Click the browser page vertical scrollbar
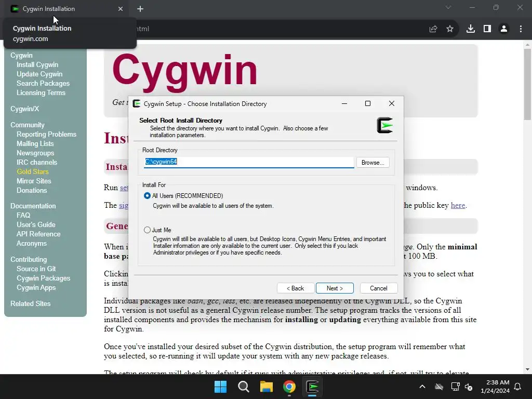Image resolution: width=532 pixels, height=399 pixels. pos(527,85)
